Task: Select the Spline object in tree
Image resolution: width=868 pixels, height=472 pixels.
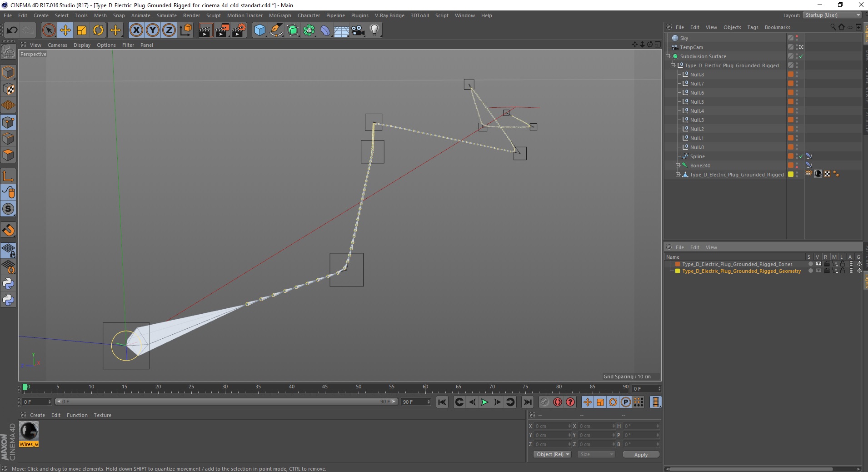Action: tap(697, 156)
